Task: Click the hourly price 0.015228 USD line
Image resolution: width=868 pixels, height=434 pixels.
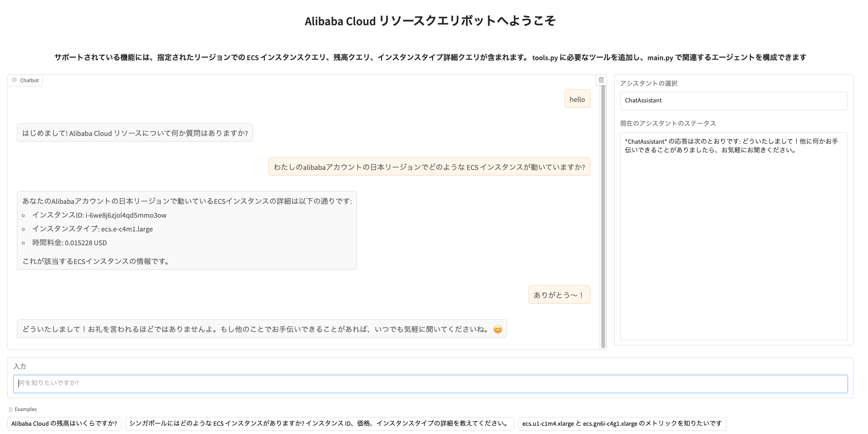Action: coord(69,242)
